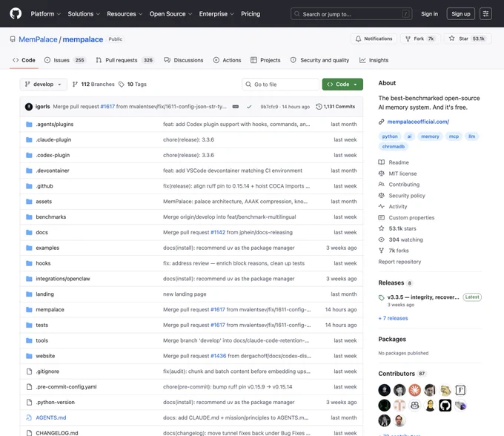Go to the GitHub homepage logo
This screenshot has height=436, width=504.
click(16, 14)
